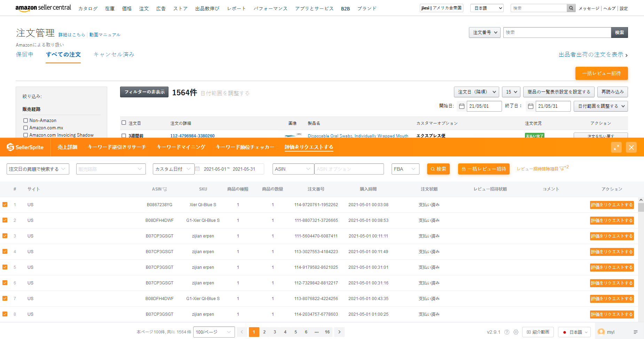Open the カタログ menu
This screenshot has height=339, width=644.
pos(88,8)
